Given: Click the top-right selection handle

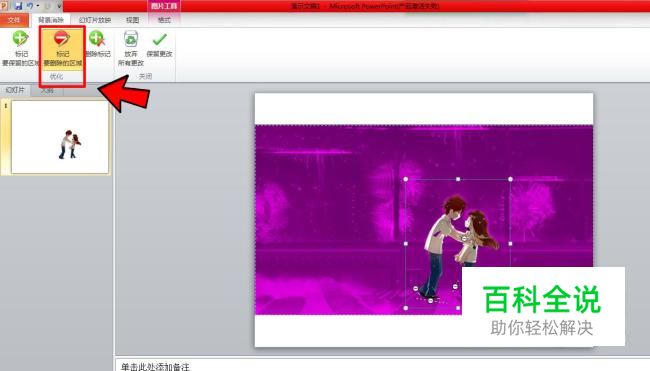Looking at the screenshot, I should point(510,179).
